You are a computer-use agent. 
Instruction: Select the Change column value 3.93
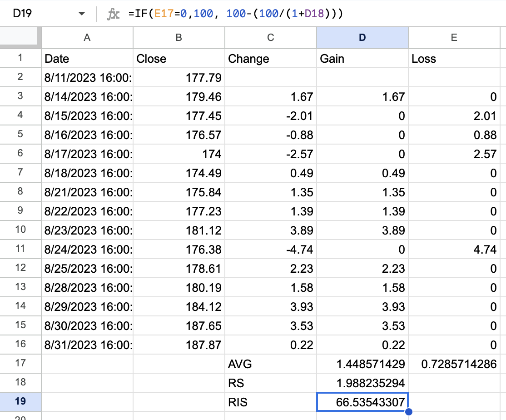(270, 306)
